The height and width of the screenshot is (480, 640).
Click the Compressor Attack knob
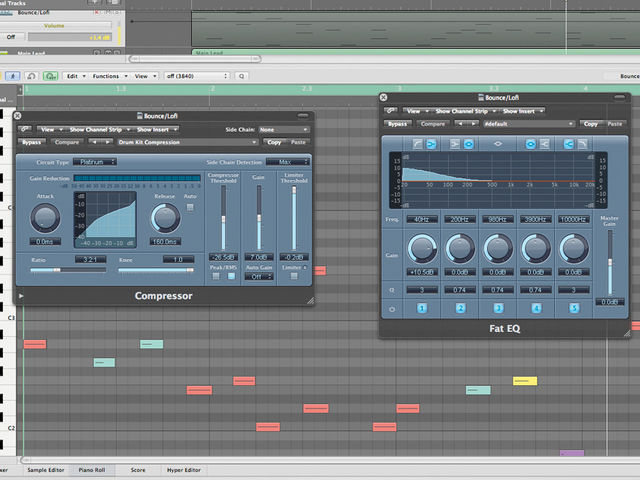click(45, 218)
